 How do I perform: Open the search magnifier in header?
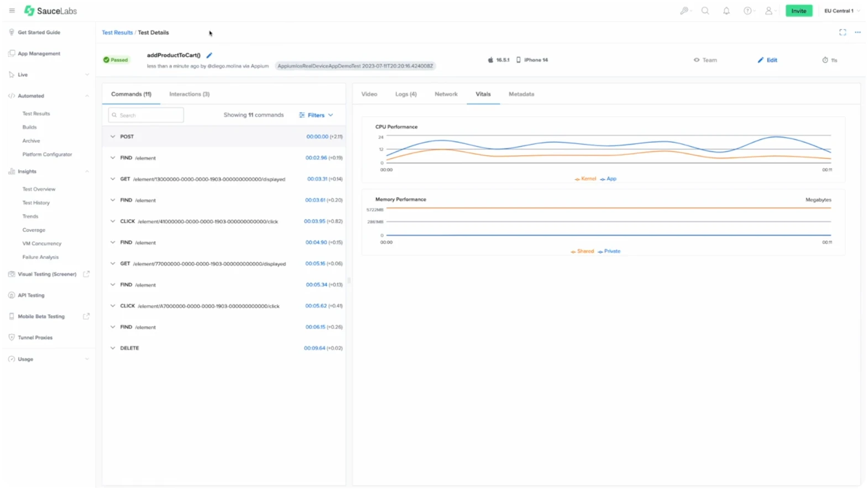coord(705,11)
